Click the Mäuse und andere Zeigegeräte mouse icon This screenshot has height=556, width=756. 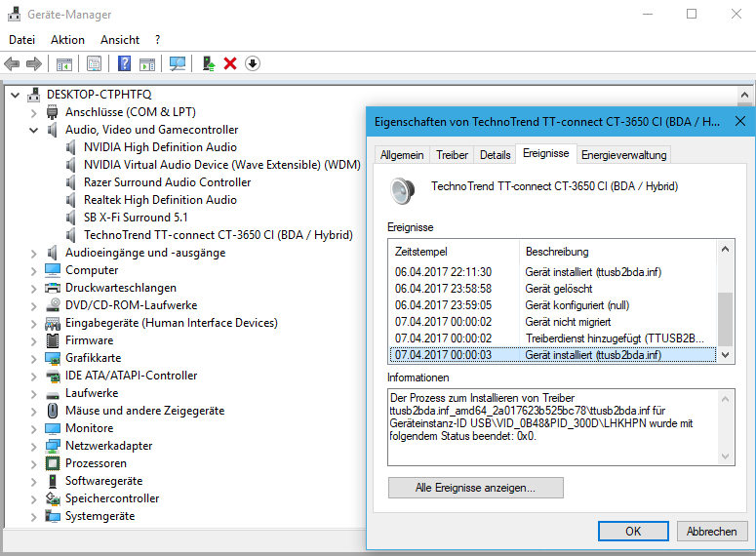(53, 411)
